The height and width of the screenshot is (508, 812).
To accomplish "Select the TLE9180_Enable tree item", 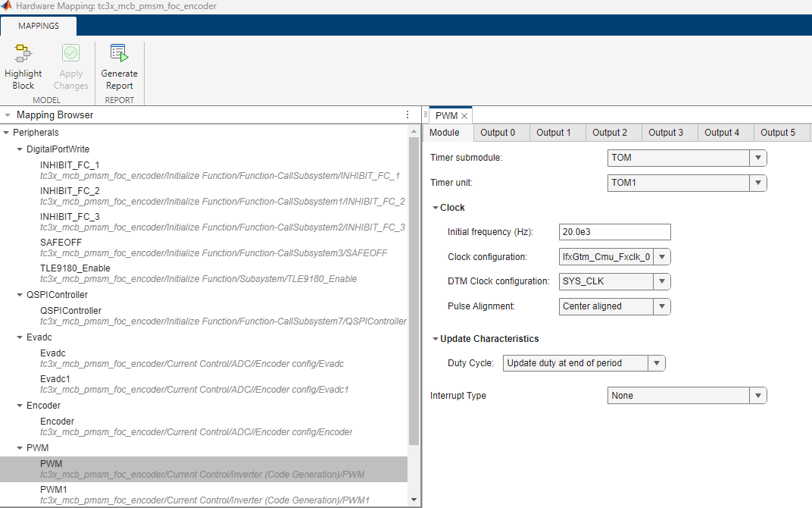I will 204,274.
